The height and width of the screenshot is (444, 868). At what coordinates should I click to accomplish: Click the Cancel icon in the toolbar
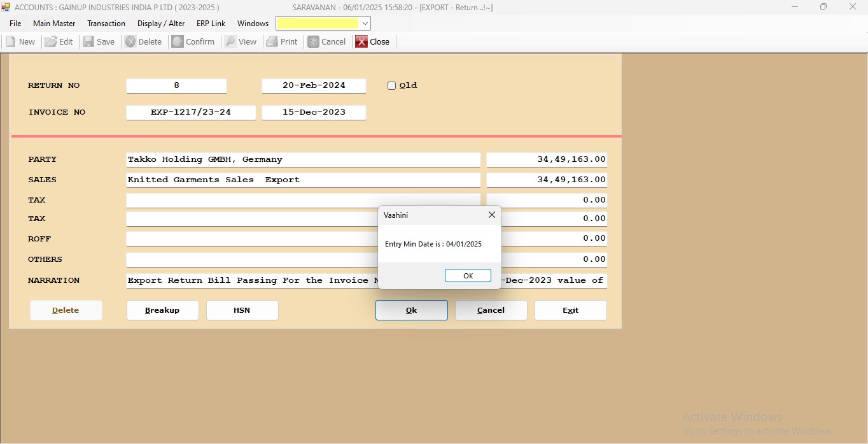313,42
